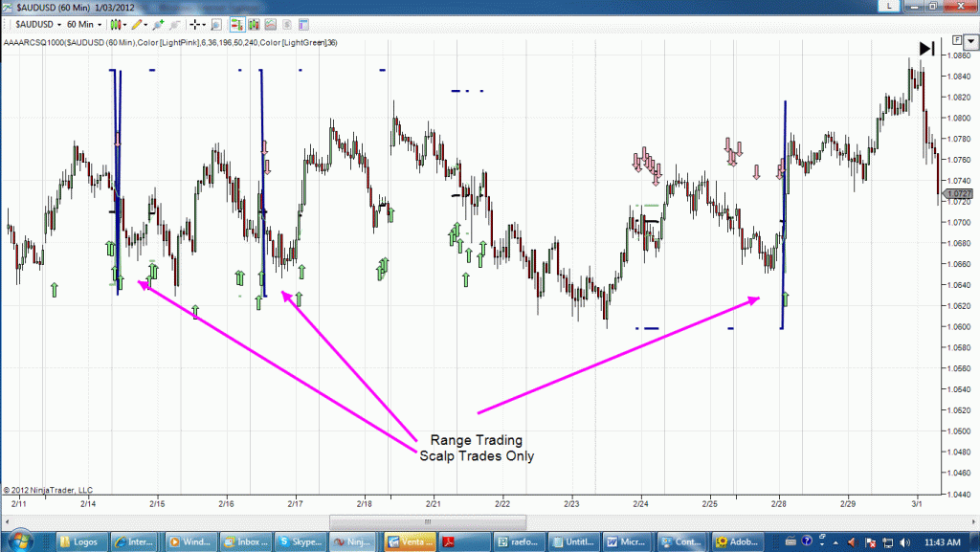Expand the cursor type dropdown arrow

click(x=204, y=24)
